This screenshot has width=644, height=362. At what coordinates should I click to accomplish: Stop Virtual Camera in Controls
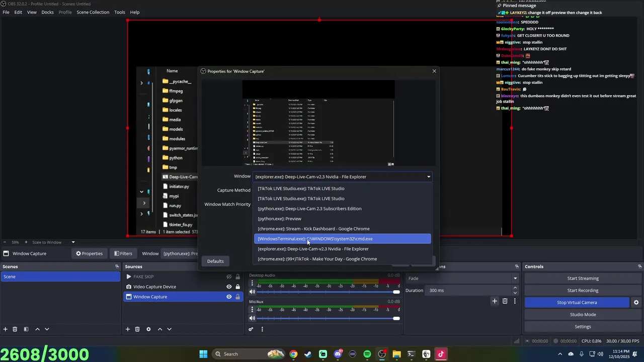point(577,303)
